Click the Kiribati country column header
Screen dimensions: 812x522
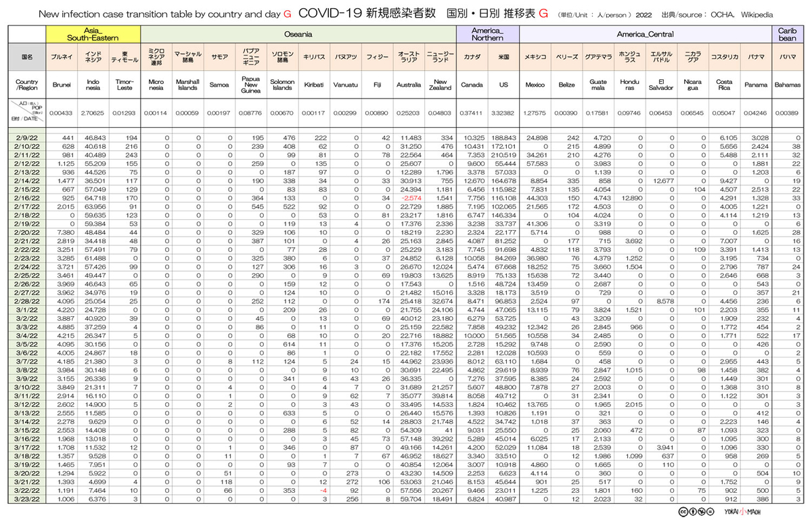point(313,85)
